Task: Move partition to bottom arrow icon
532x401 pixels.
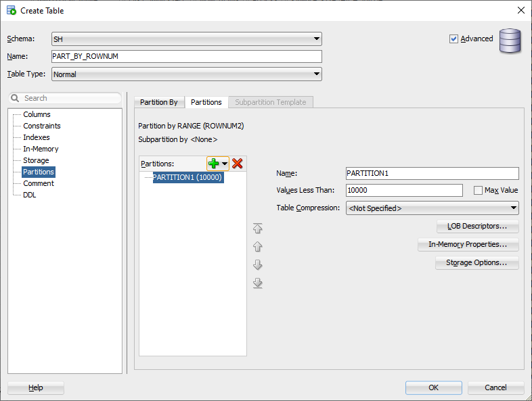Action: coord(257,283)
